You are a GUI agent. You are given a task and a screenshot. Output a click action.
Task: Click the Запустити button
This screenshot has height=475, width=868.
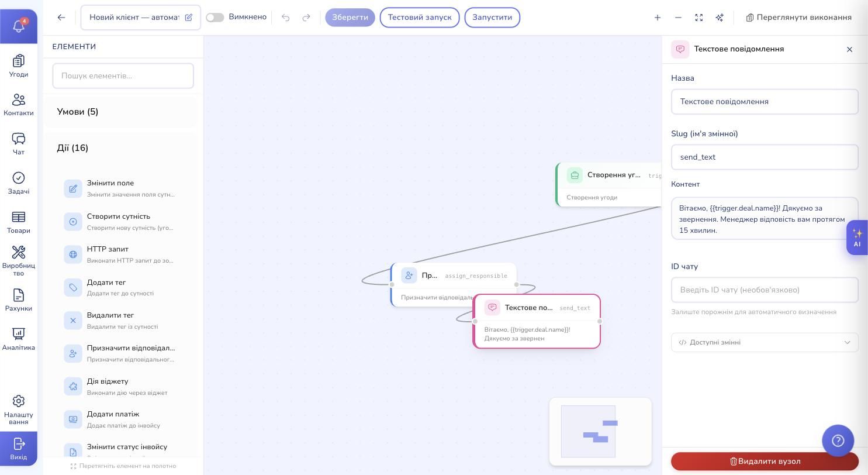492,18
